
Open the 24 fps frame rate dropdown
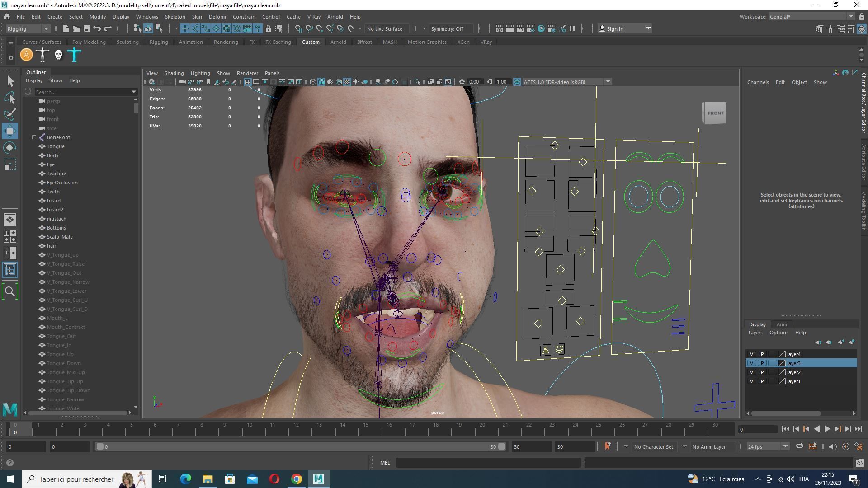click(x=768, y=447)
